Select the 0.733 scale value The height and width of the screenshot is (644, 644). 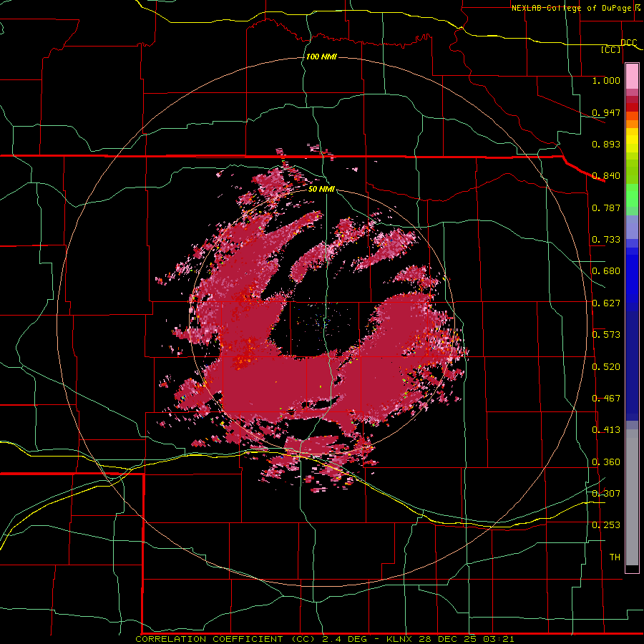point(606,240)
